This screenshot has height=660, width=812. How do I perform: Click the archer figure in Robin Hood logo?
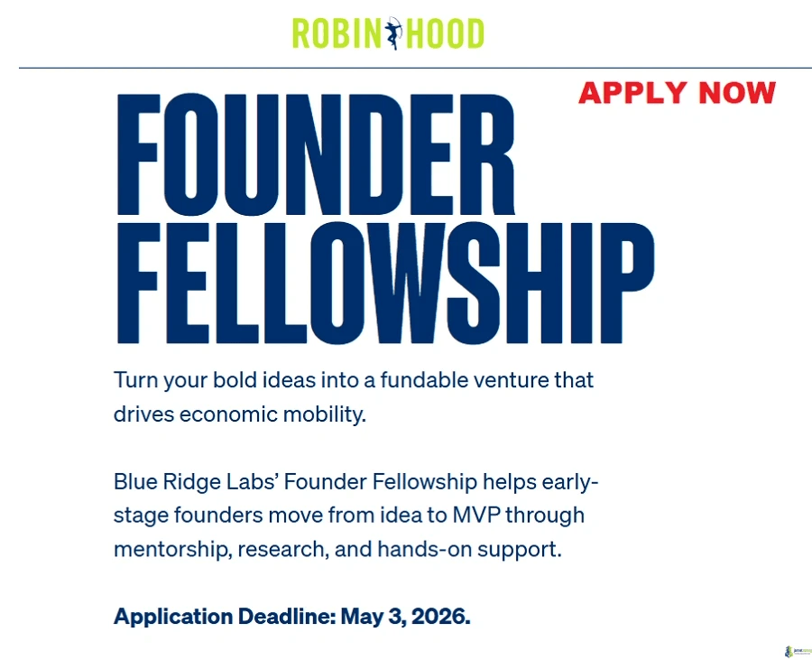click(x=393, y=33)
